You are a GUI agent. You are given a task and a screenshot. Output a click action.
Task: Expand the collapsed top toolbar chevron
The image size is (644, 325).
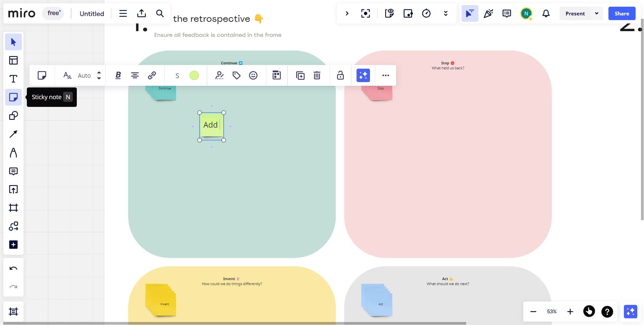pos(347,13)
